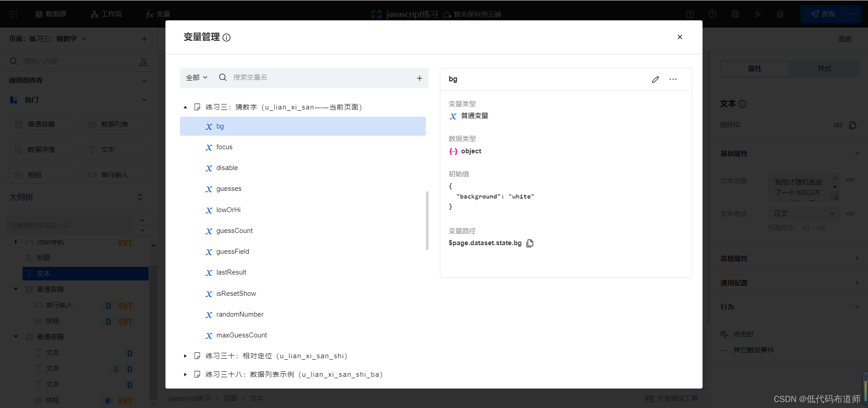
Task: Select the disable variable
Action: coord(303,168)
